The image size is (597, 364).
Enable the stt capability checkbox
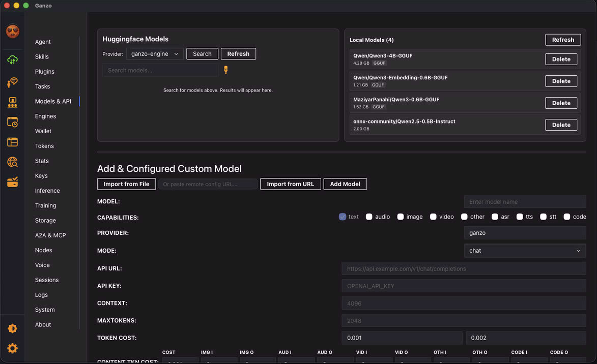(543, 217)
